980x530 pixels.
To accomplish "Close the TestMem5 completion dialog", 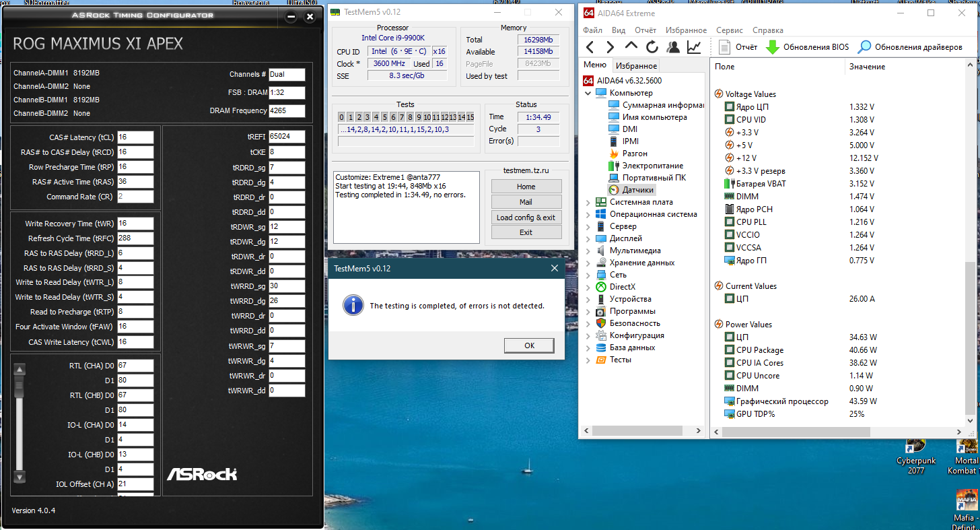I will tap(555, 268).
